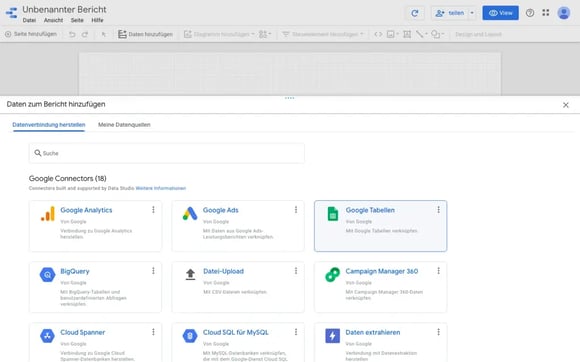
Task: Open the Hilfe menu
Action: pos(97,20)
